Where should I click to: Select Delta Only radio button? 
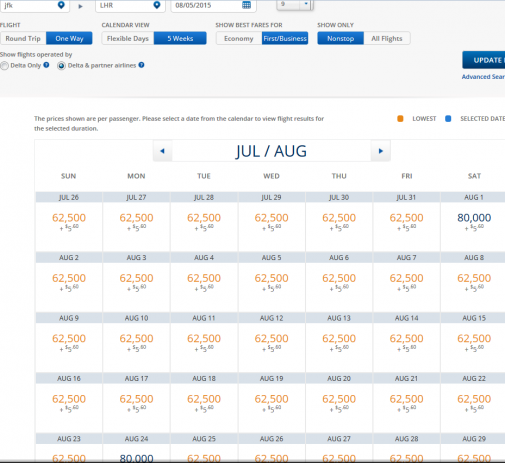[x=4, y=66]
